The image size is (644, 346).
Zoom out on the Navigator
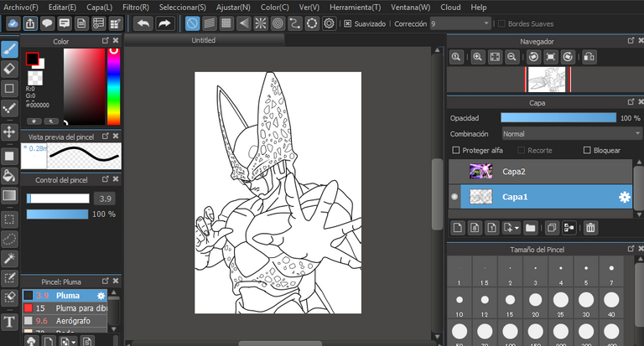512,57
